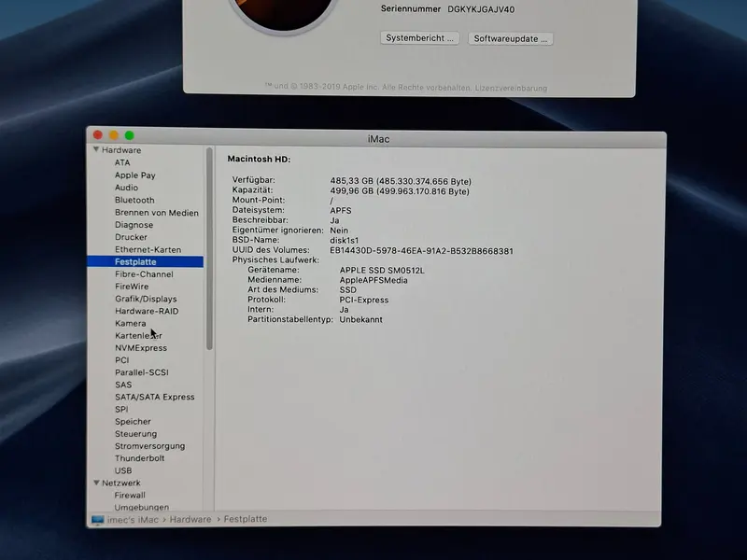Select the Bluetooth sidebar entry
The image size is (747, 560).
134,200
